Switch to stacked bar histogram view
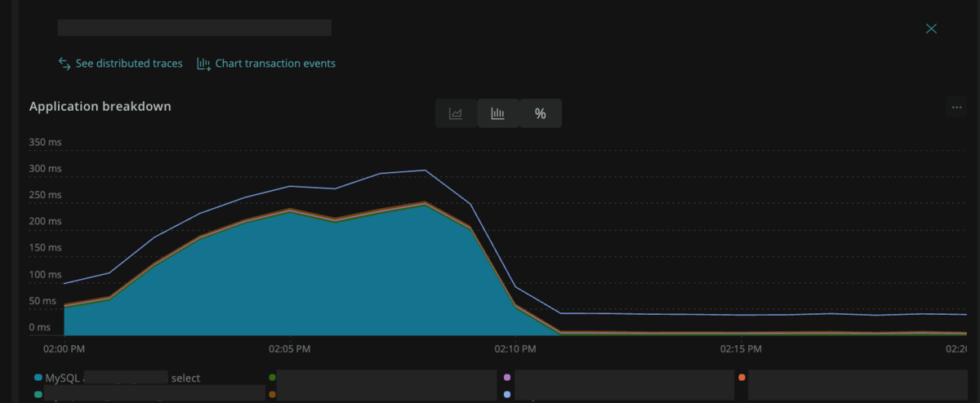Image resolution: width=980 pixels, height=403 pixels. coord(497,113)
